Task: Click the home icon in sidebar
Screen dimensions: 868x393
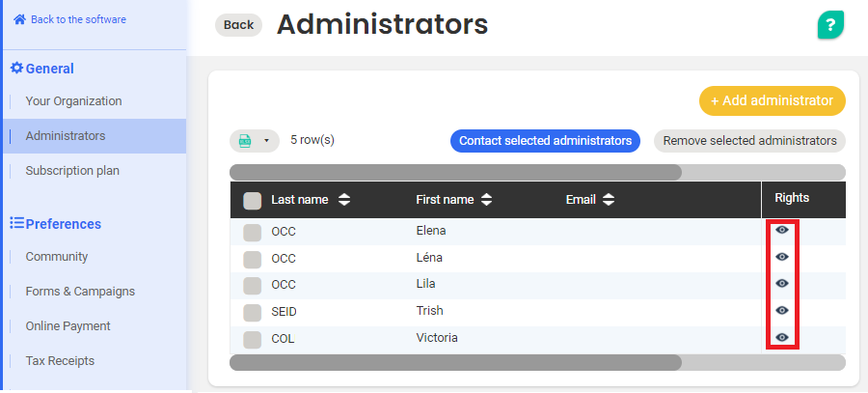Action: tap(19, 19)
